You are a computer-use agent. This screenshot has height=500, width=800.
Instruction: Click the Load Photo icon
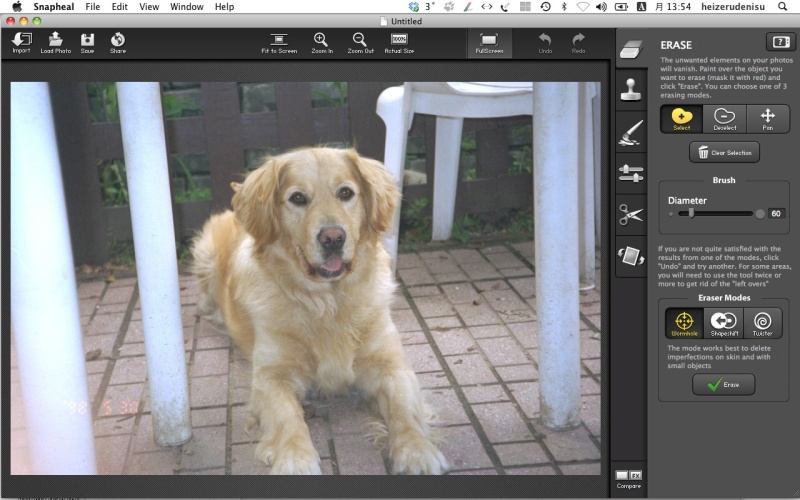pyautogui.click(x=56, y=42)
